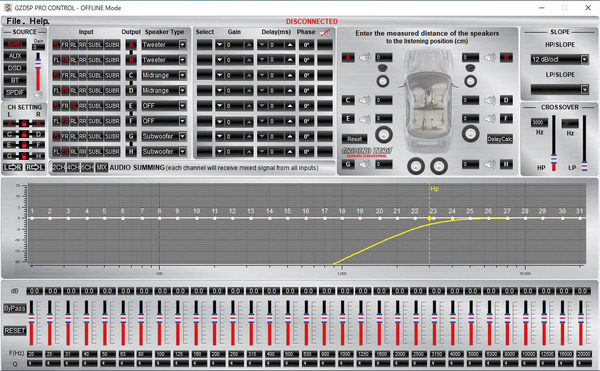Copy right to left with R→L button
Screen dimensions: 600x371
click(35, 167)
